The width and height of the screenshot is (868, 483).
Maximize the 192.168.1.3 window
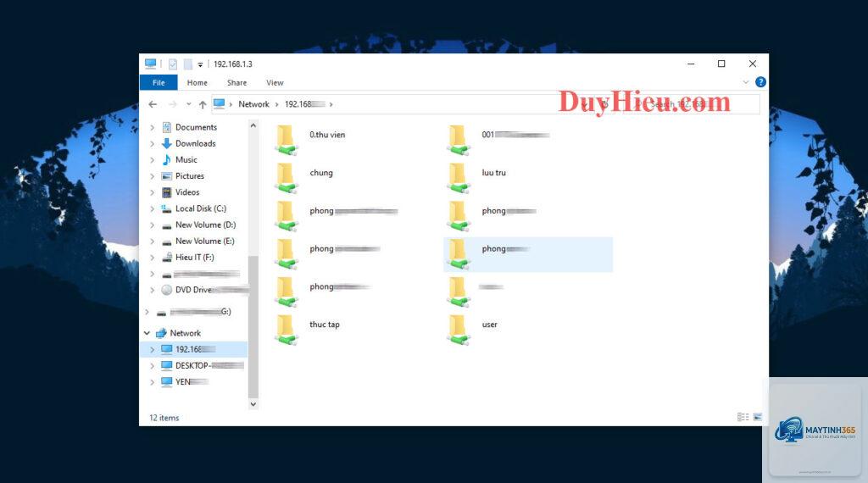point(721,64)
